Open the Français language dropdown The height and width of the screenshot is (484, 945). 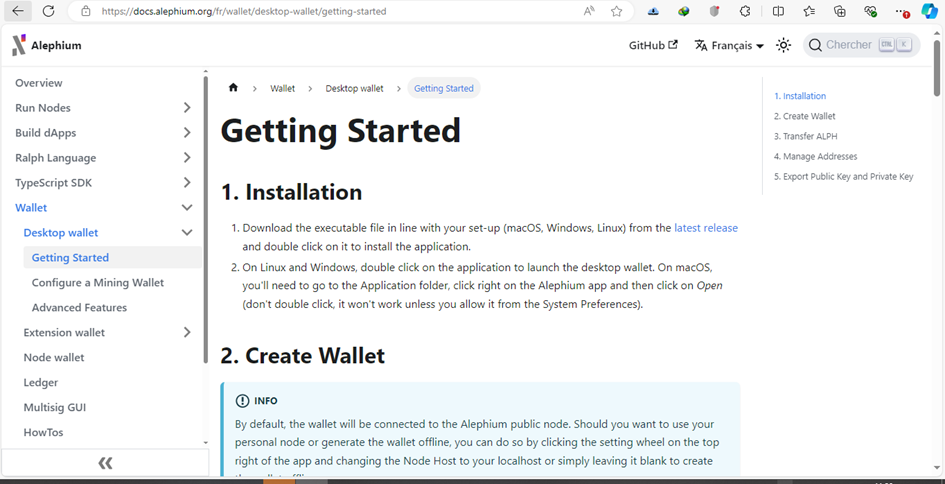coord(729,45)
